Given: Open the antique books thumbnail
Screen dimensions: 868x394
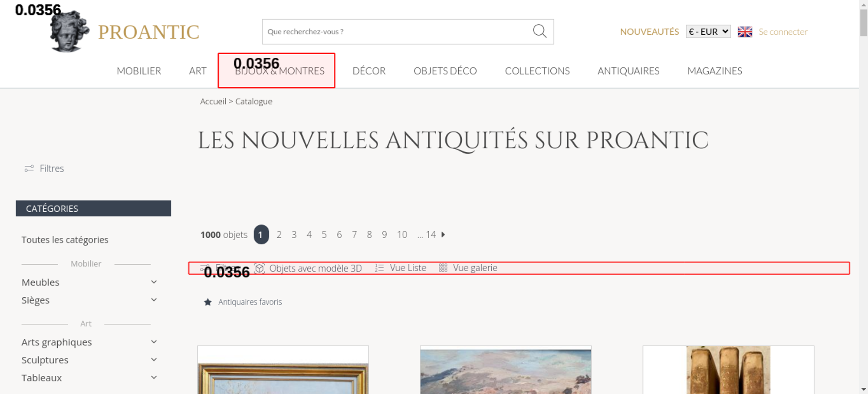Looking at the screenshot, I should [x=728, y=370].
